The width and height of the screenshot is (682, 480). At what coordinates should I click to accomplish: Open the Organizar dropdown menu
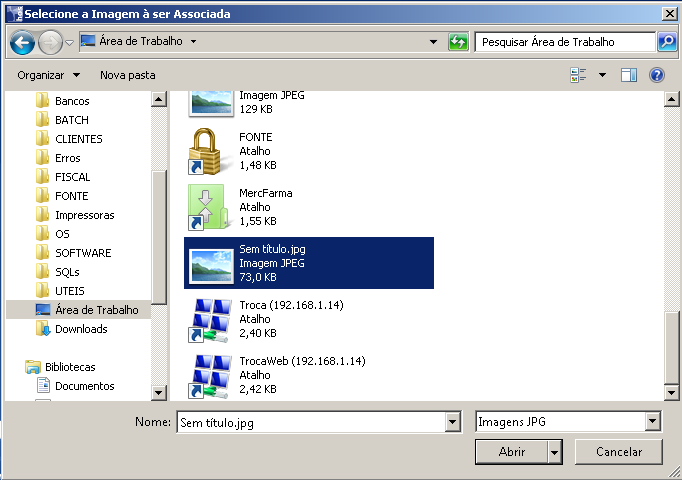(48, 75)
